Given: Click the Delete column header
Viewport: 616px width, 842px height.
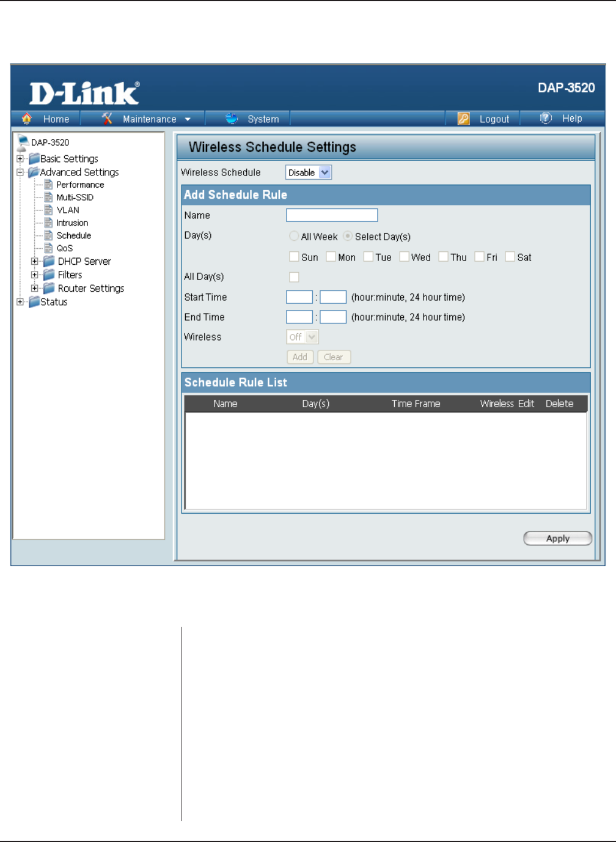Looking at the screenshot, I should point(560,404).
